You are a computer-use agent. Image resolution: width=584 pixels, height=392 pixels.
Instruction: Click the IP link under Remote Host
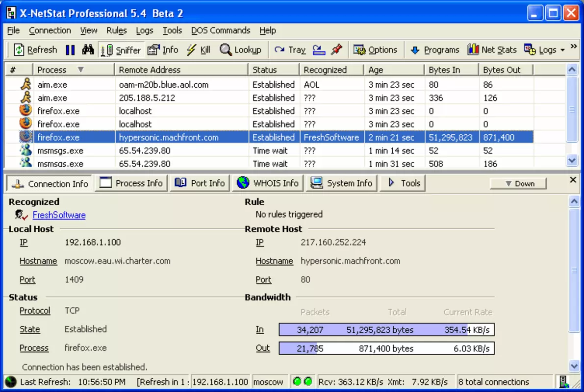coord(259,243)
